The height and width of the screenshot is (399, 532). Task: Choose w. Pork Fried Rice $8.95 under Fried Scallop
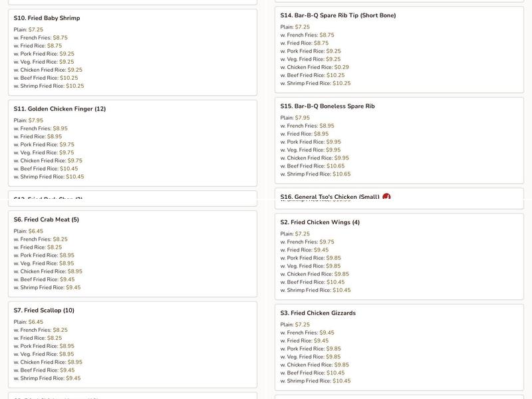44,346
